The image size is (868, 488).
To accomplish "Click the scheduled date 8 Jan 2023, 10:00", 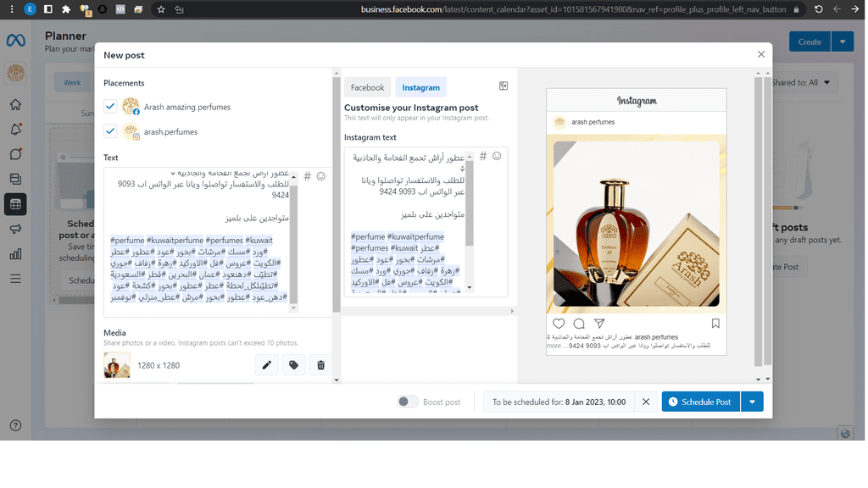I will [x=595, y=402].
